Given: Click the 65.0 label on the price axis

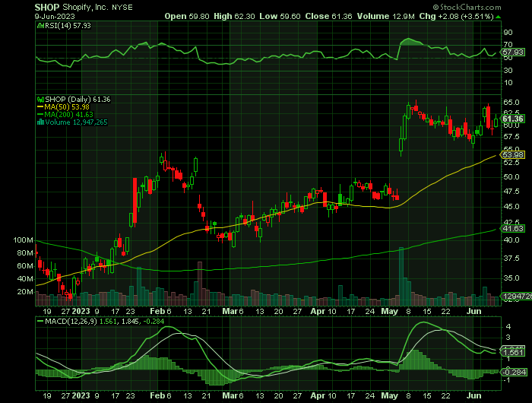Looking at the screenshot, I should [511, 102].
